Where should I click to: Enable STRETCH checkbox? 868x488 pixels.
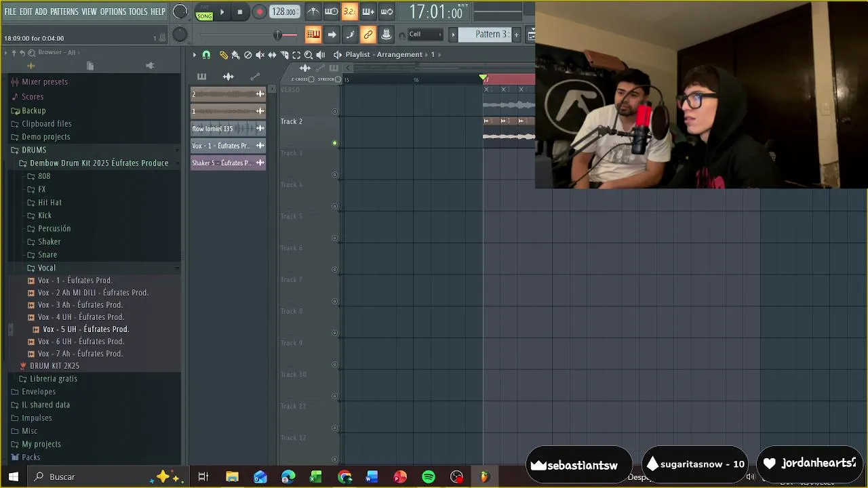point(338,79)
